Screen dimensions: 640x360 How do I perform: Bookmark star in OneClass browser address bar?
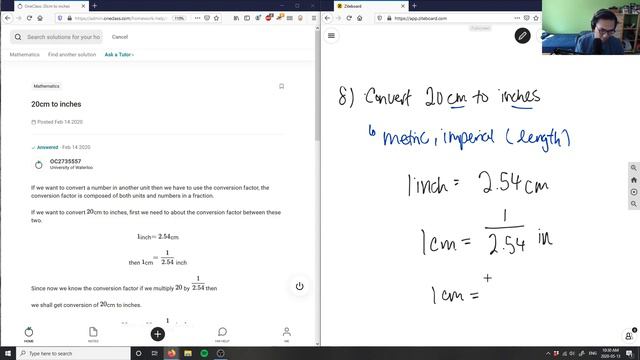point(216,18)
